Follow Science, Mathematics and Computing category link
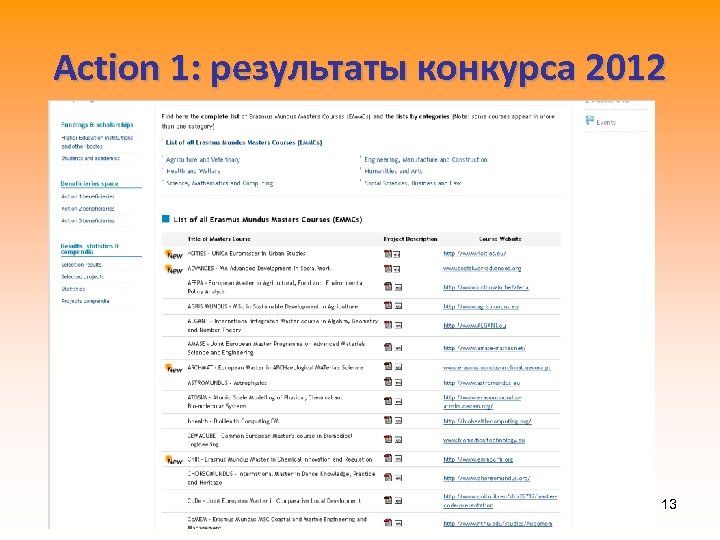Image resolution: width=720 pixels, height=540 pixels. [x=219, y=183]
